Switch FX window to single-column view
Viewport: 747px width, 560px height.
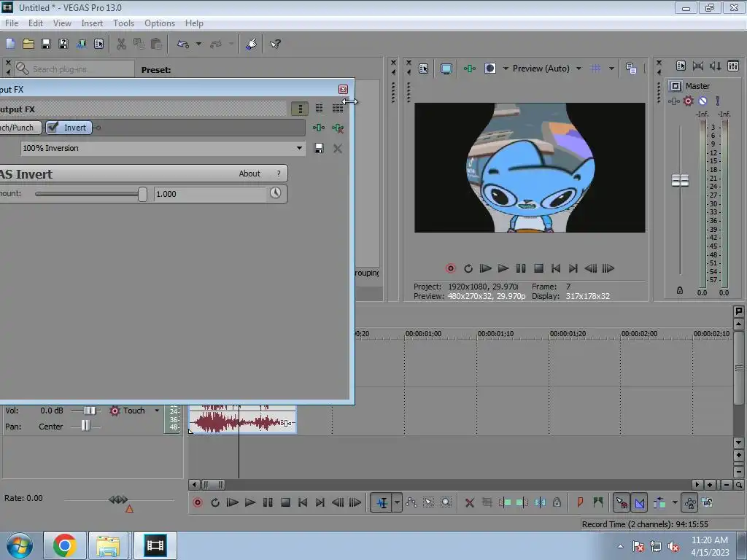(x=300, y=109)
